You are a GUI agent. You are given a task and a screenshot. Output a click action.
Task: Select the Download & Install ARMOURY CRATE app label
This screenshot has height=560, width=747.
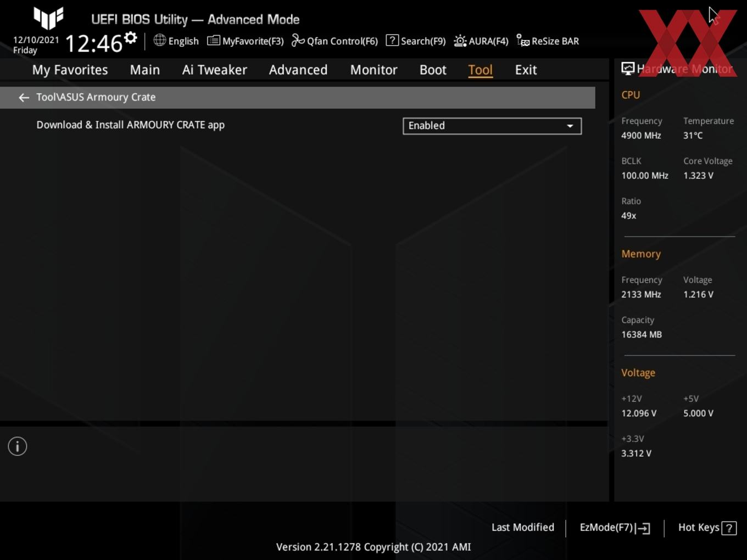tap(131, 125)
